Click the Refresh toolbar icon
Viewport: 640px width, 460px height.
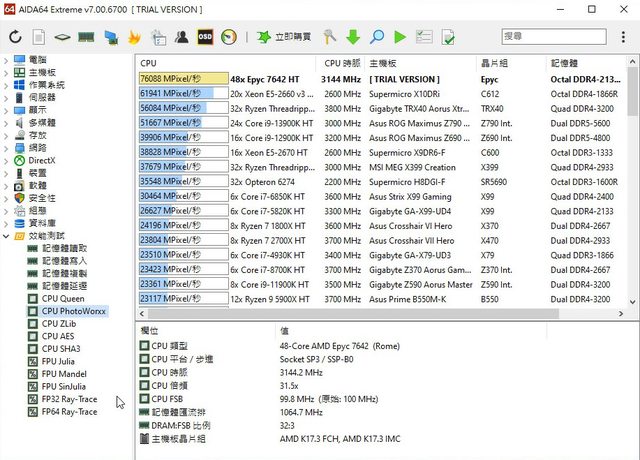pos(15,37)
